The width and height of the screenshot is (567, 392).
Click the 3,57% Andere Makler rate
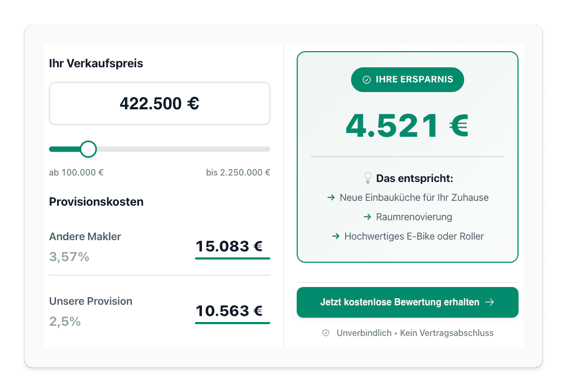(x=69, y=257)
